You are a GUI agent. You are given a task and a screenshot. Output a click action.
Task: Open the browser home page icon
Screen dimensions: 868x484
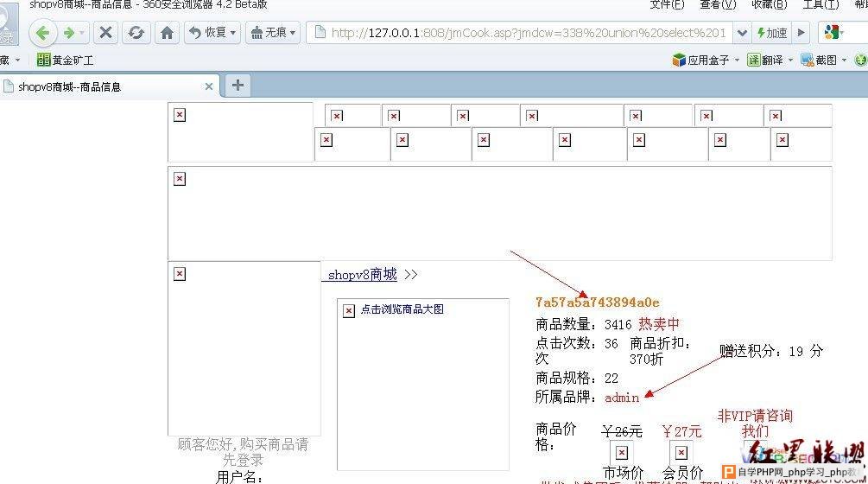click(x=167, y=33)
